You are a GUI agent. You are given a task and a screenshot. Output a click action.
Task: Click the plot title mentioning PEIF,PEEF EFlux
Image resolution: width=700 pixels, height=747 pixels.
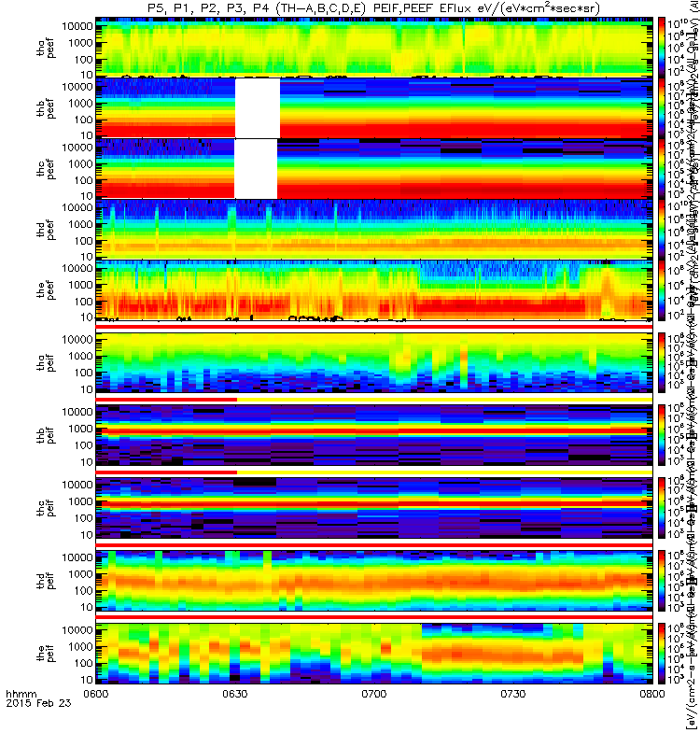(x=373, y=8)
